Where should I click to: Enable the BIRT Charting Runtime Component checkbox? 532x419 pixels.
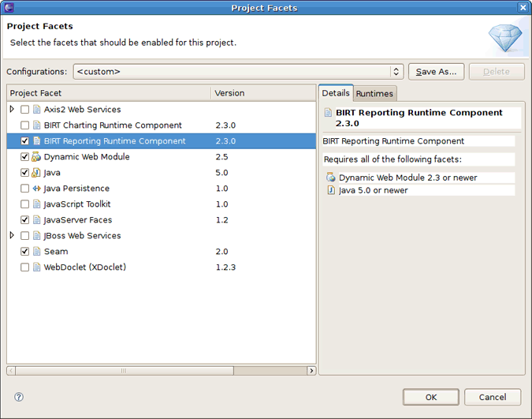click(x=24, y=125)
